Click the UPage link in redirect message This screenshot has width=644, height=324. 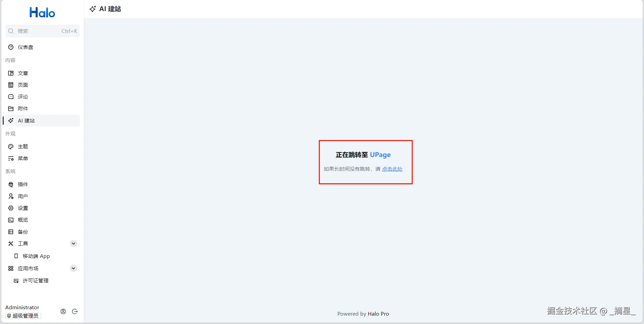[x=380, y=155]
